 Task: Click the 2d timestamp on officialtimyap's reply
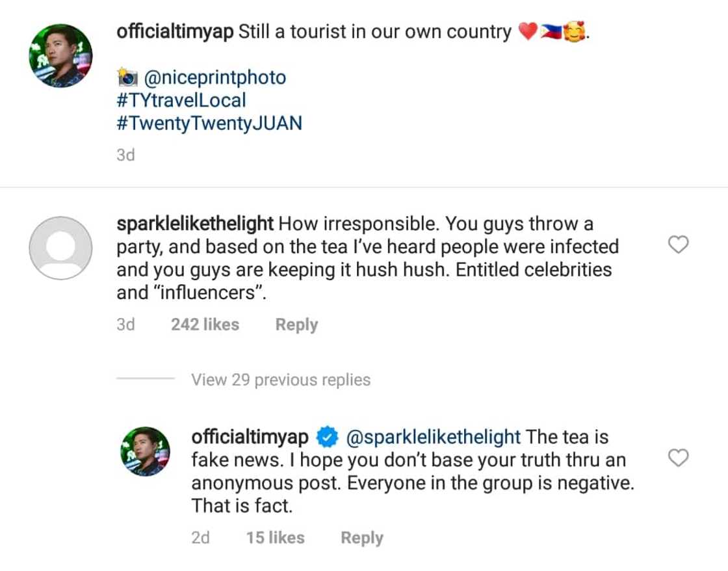click(200, 538)
